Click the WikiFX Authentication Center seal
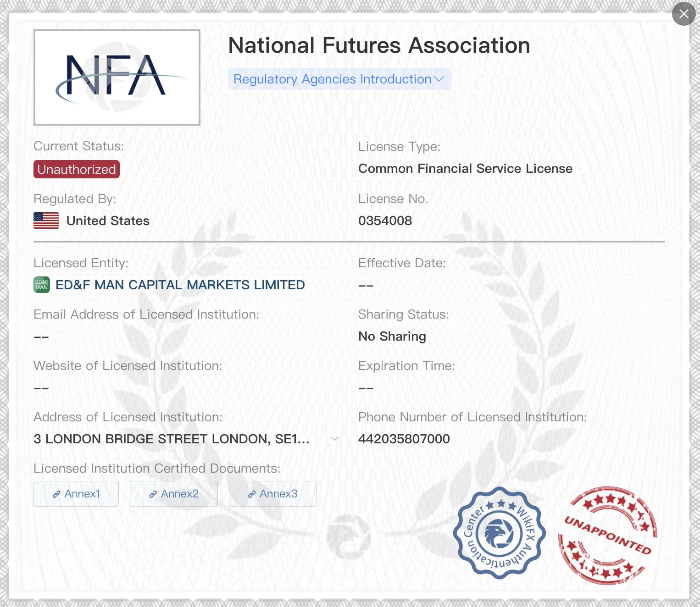Screen dimensions: 700x607 tap(500, 533)
